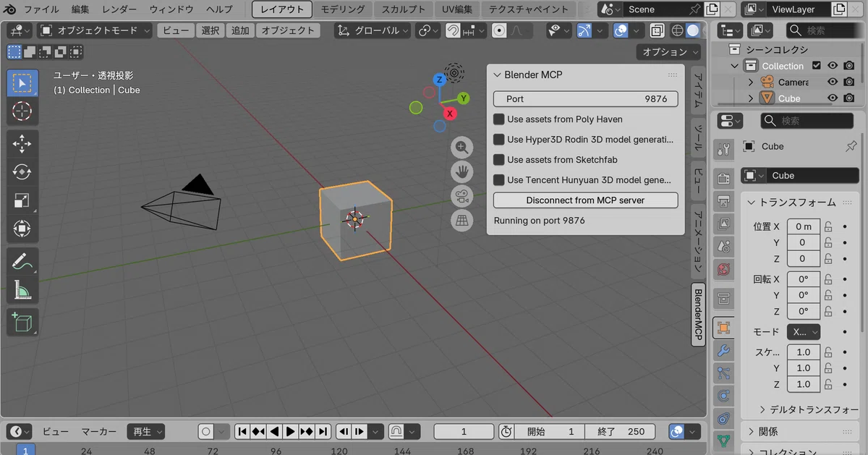
Task: Play animation in reverse
Action: pos(274,432)
